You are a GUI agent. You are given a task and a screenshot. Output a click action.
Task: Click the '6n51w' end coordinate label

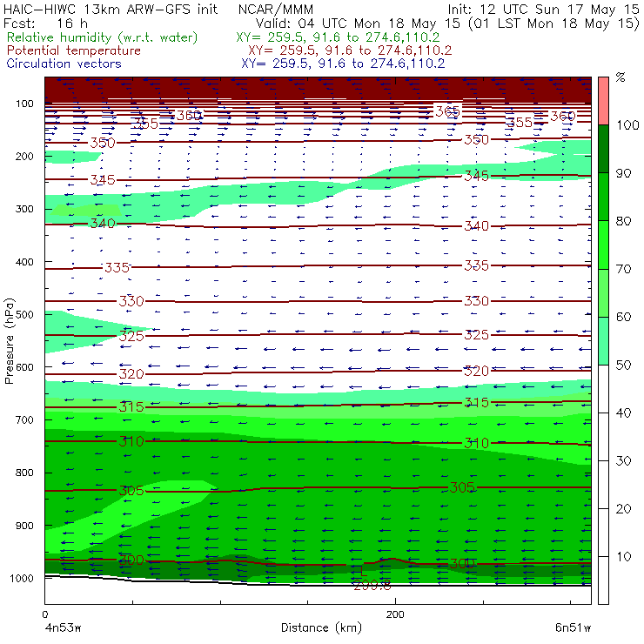pyautogui.click(x=573, y=628)
